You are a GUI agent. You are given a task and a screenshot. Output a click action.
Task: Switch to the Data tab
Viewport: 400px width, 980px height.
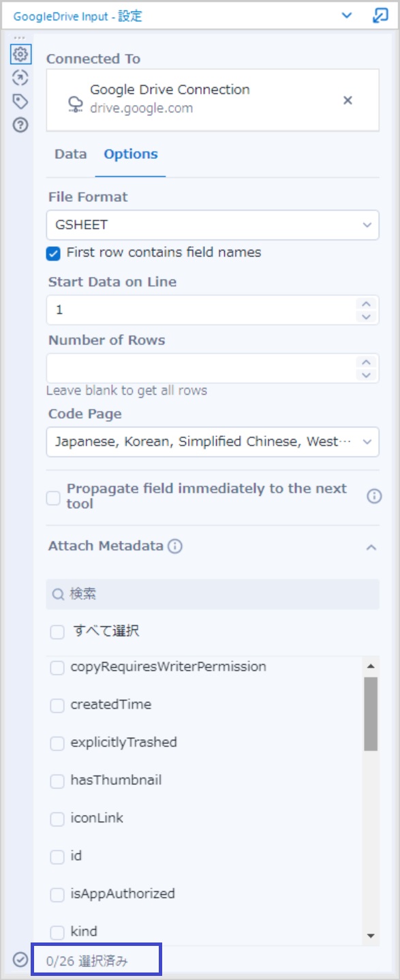click(x=70, y=154)
